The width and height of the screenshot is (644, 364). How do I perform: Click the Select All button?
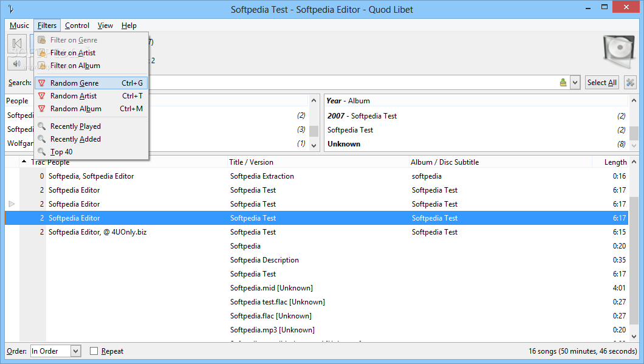click(601, 83)
